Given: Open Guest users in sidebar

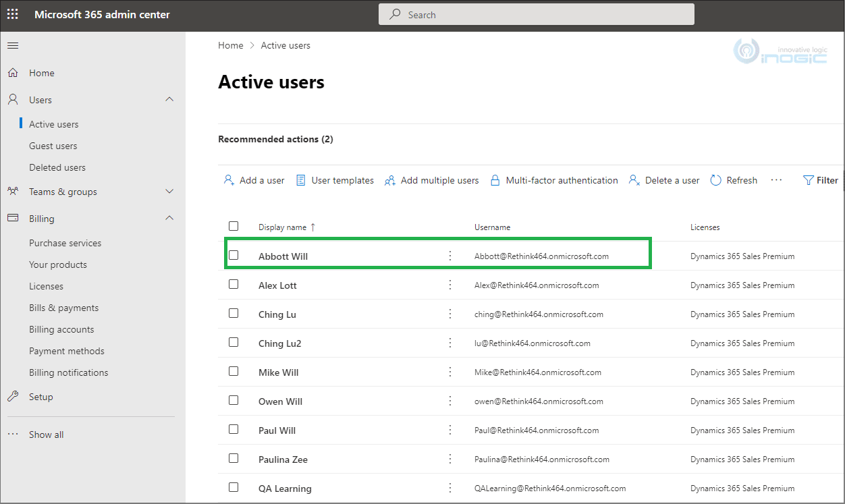Looking at the screenshot, I should [x=53, y=146].
